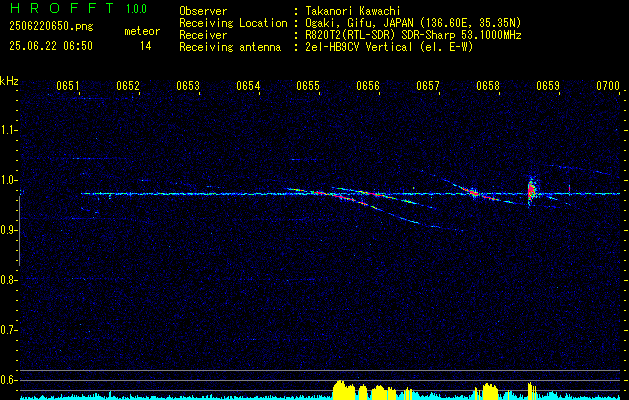Click the Observer field label

point(203,12)
